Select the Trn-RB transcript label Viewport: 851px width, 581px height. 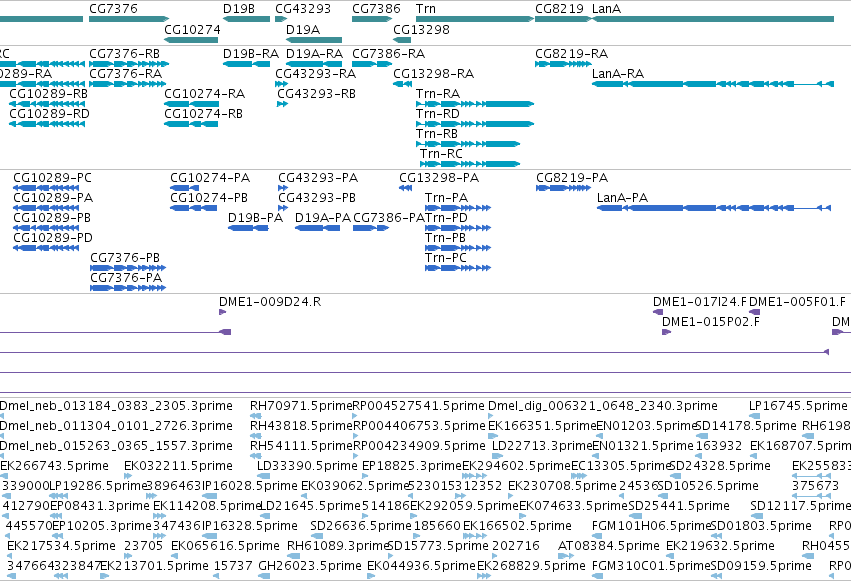pos(437,134)
